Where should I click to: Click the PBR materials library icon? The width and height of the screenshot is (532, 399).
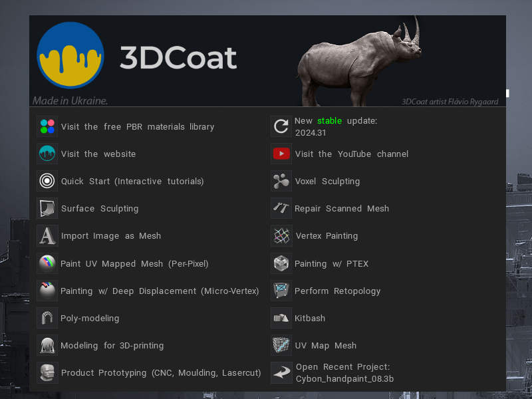[47, 126]
